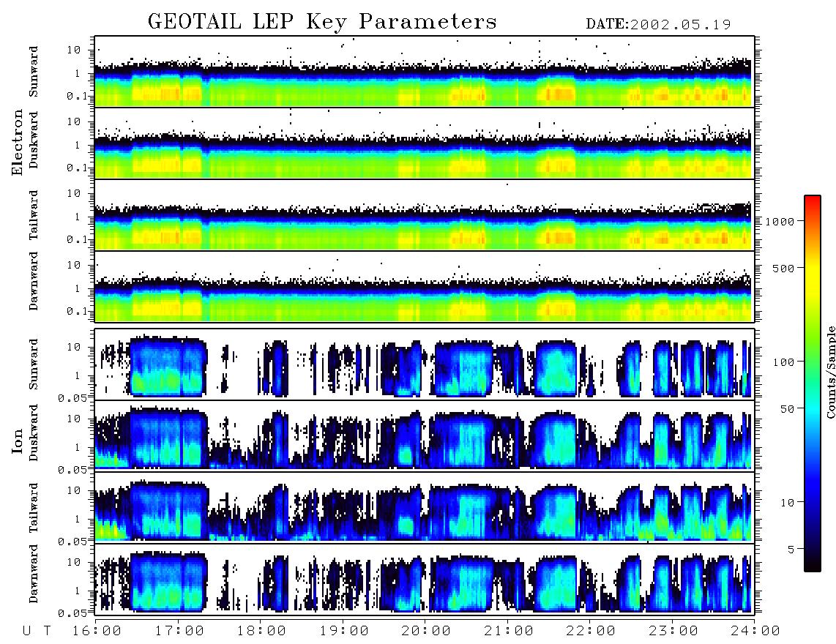Click the 0.05 tick of Ion Dawnward panel
The image size is (836, 644).
click(x=72, y=613)
